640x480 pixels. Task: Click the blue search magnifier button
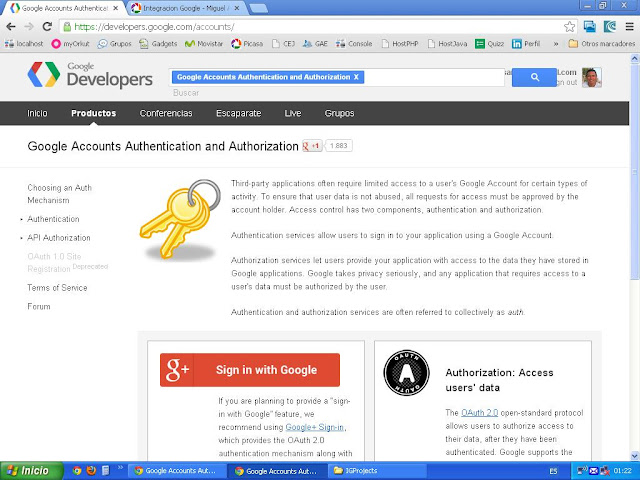coord(534,77)
